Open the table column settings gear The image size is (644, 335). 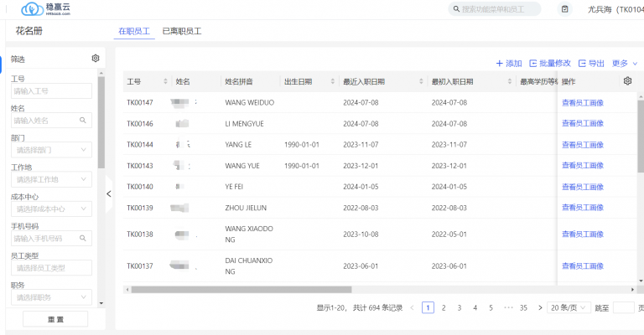coord(626,81)
